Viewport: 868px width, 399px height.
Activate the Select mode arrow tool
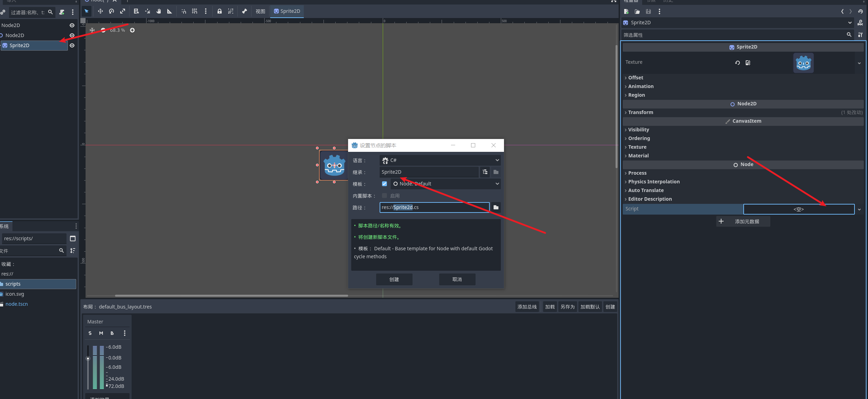pos(87,11)
